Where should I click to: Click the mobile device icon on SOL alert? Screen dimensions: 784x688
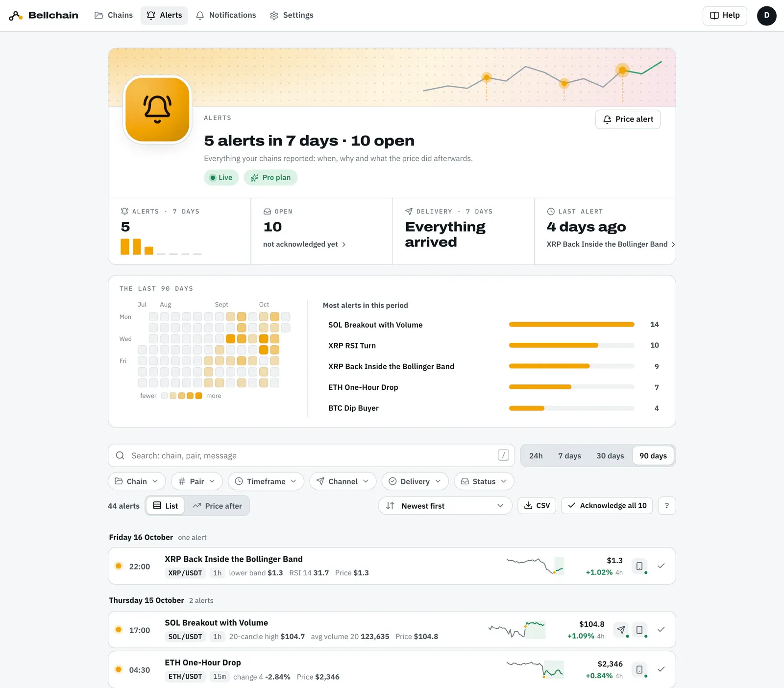click(x=639, y=630)
